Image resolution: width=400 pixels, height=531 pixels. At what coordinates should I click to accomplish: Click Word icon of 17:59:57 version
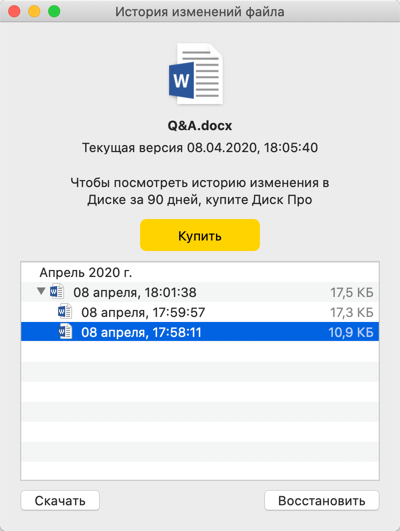click(x=64, y=312)
